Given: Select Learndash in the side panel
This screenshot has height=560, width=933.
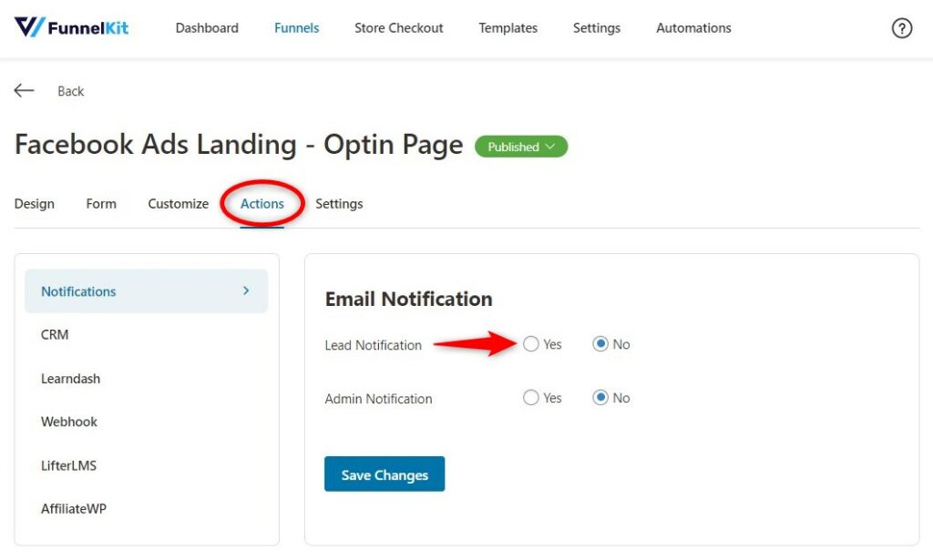Looking at the screenshot, I should (x=71, y=379).
